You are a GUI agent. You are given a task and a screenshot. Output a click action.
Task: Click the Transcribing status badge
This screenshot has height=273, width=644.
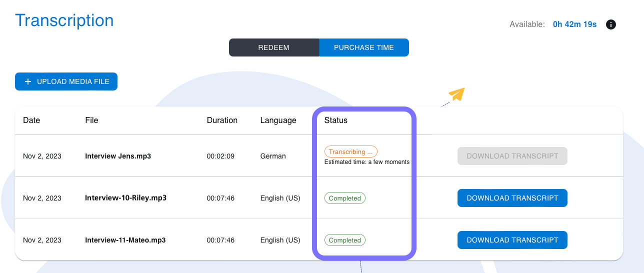(x=351, y=151)
